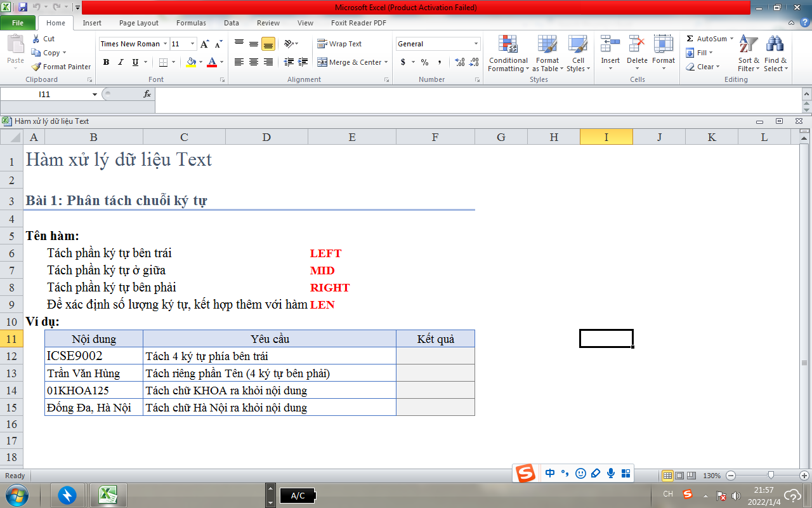The height and width of the screenshot is (508, 812).
Task: Click the Insert Function fx button
Action: (147, 94)
